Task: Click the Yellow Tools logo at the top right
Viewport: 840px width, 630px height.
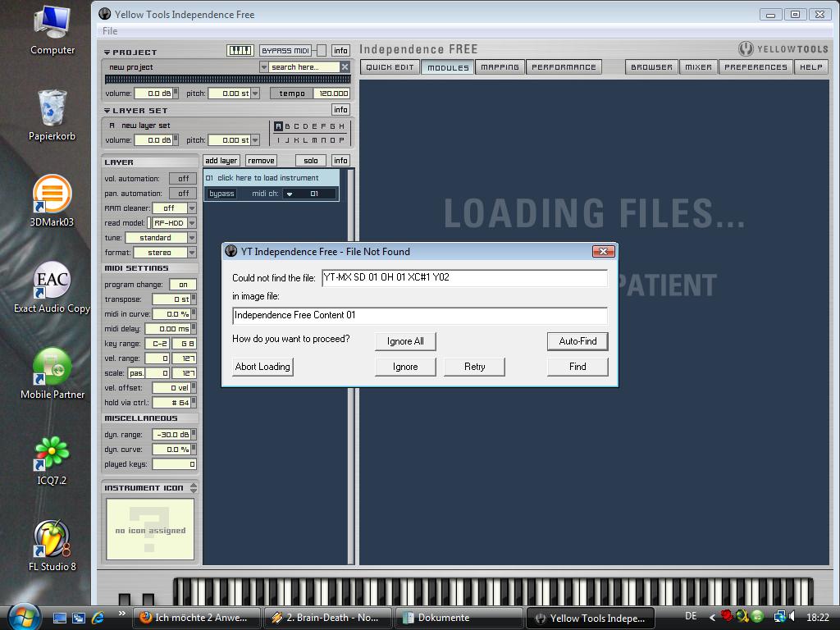Action: point(783,49)
